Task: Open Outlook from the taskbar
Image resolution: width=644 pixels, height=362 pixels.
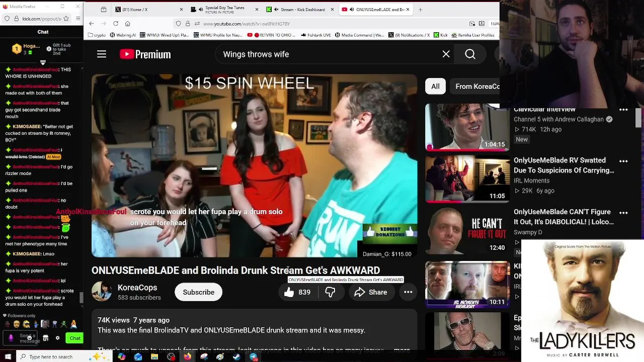Action: pos(138,357)
